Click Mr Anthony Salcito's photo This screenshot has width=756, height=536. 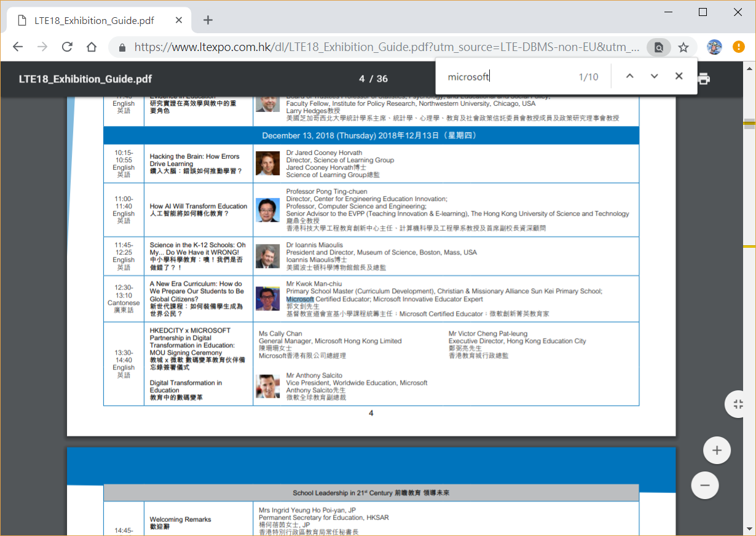[267, 387]
